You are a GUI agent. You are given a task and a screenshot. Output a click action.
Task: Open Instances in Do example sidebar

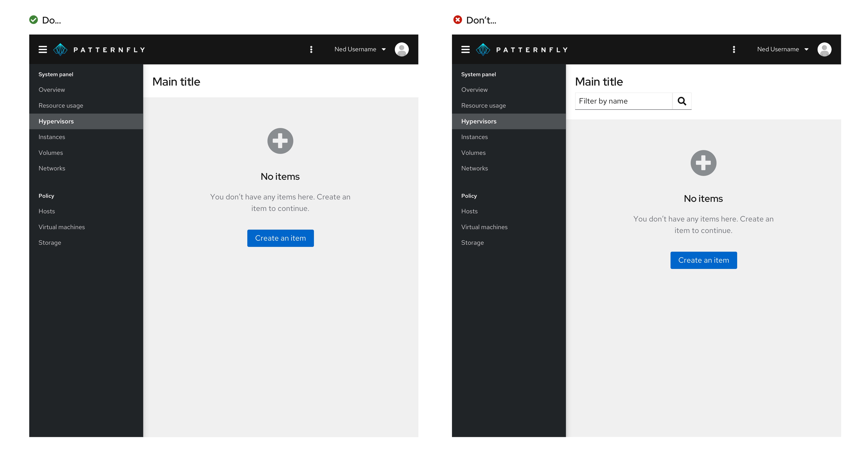click(86, 137)
